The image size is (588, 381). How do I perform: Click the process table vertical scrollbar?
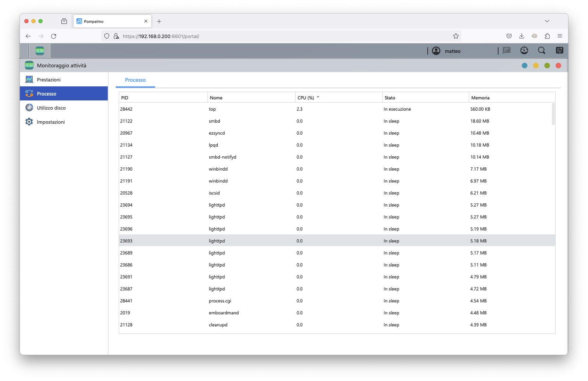pos(553,114)
